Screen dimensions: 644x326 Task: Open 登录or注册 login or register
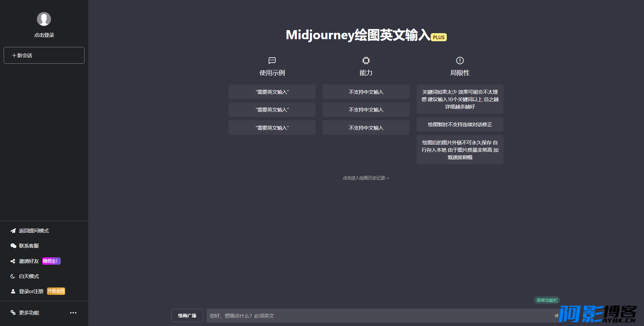(x=31, y=291)
